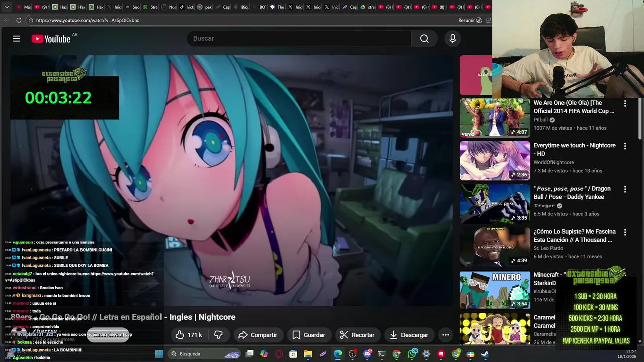Image resolution: width=644 pixels, height=362 pixels.
Task: Click the video title Go Go Go Go!
Action: (123, 317)
